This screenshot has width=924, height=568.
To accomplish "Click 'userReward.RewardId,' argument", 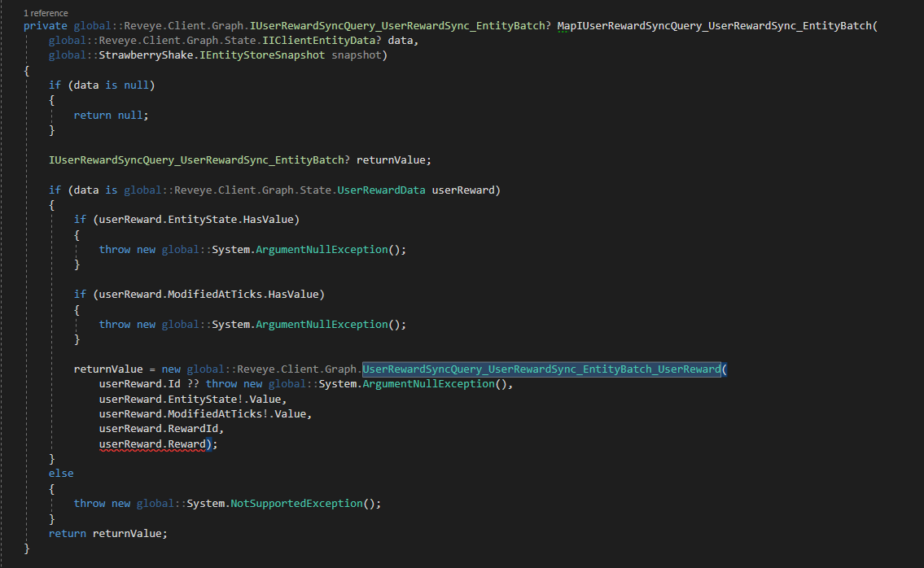I will tap(161, 429).
